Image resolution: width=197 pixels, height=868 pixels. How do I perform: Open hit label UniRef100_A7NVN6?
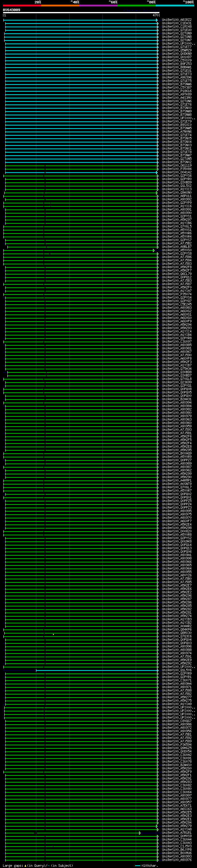[x=177, y=132]
